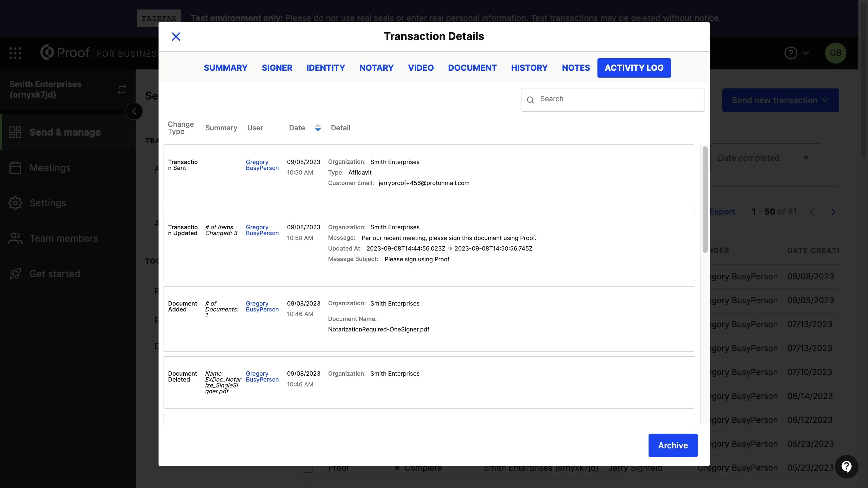Click the Date Created column header
Viewport: 868px width, 488px height.
(813, 251)
